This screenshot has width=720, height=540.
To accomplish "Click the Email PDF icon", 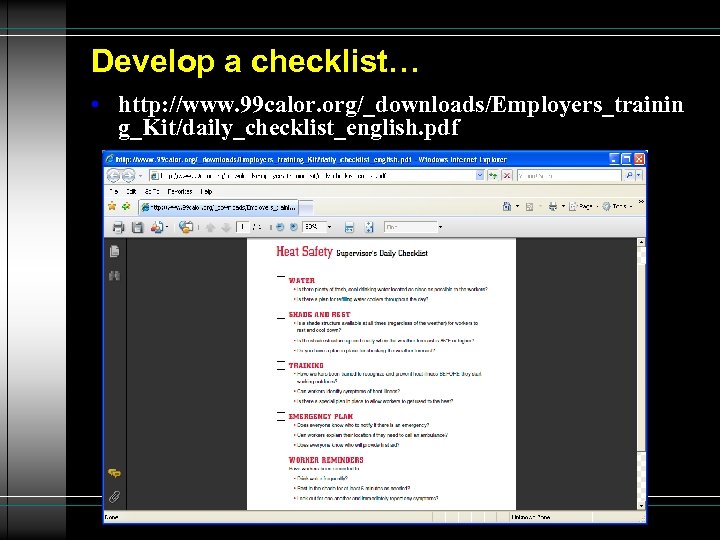I will click(x=158, y=227).
